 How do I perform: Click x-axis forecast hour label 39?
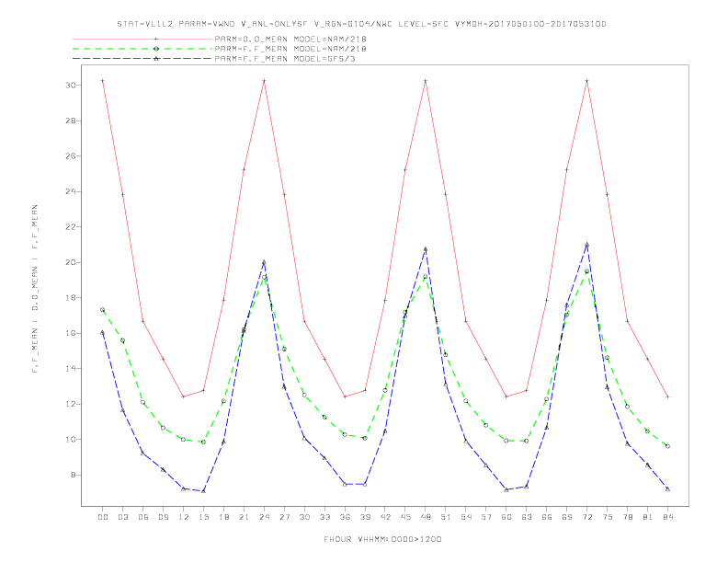click(x=366, y=517)
